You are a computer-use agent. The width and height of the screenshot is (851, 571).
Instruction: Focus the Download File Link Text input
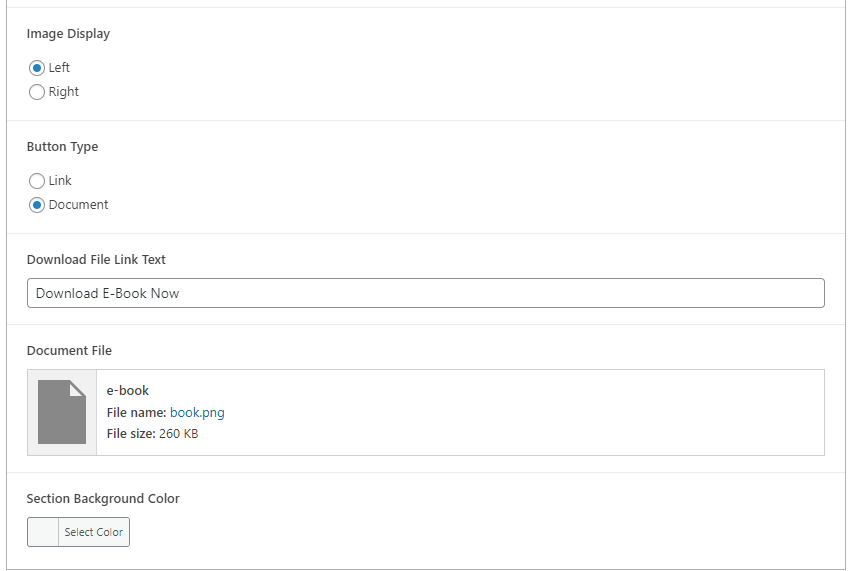pyautogui.click(x=425, y=293)
